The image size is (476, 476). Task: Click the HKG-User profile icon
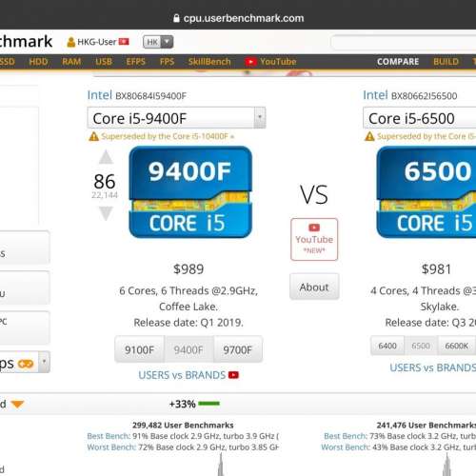[x=71, y=42]
